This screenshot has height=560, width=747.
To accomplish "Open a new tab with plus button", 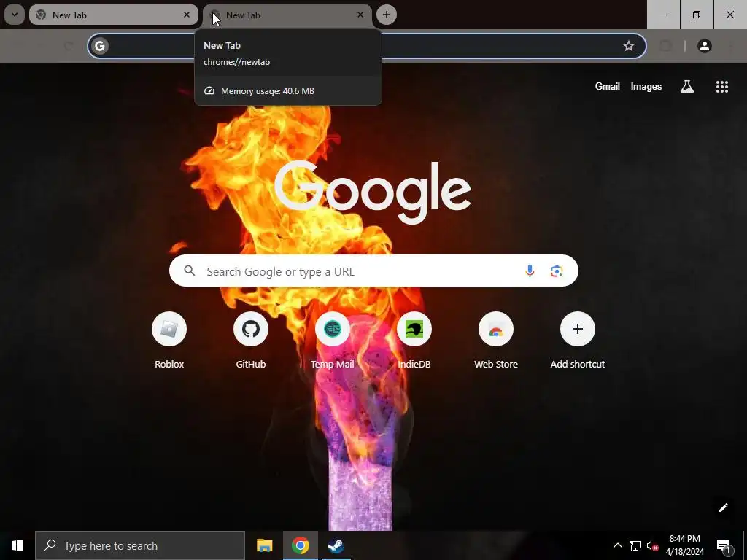I will tap(387, 15).
